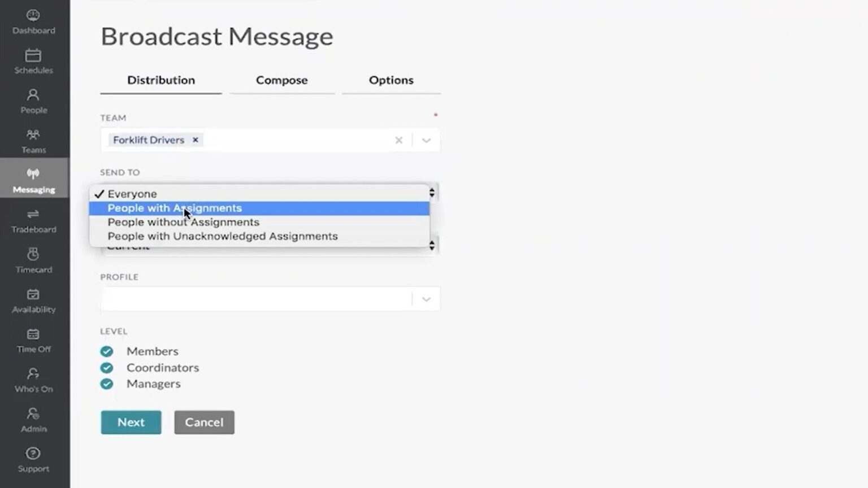Open the Tradeboard sidebar icon
Image resolution: width=868 pixels, height=488 pixels.
pyautogui.click(x=33, y=215)
